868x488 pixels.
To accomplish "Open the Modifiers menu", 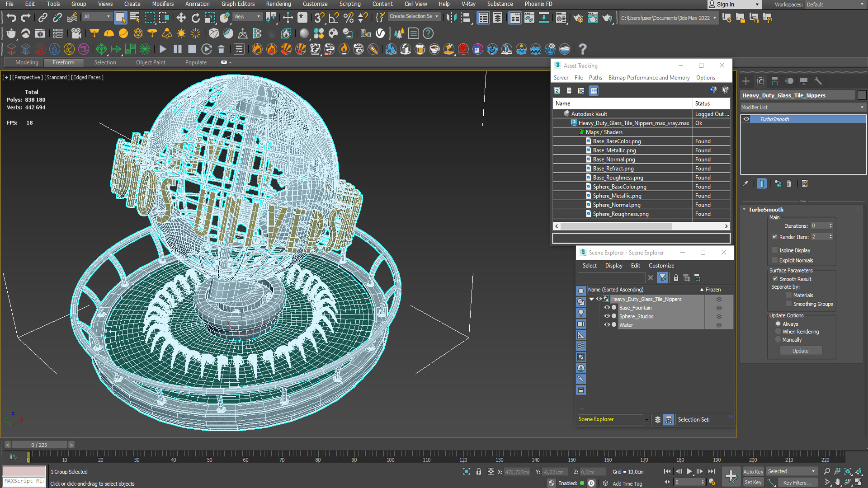I will pos(163,4).
